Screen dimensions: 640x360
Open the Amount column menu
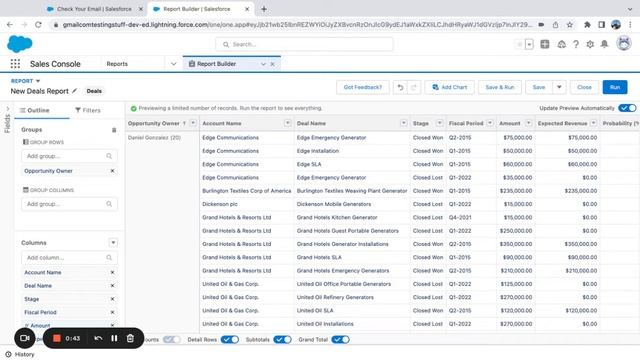pos(529,123)
